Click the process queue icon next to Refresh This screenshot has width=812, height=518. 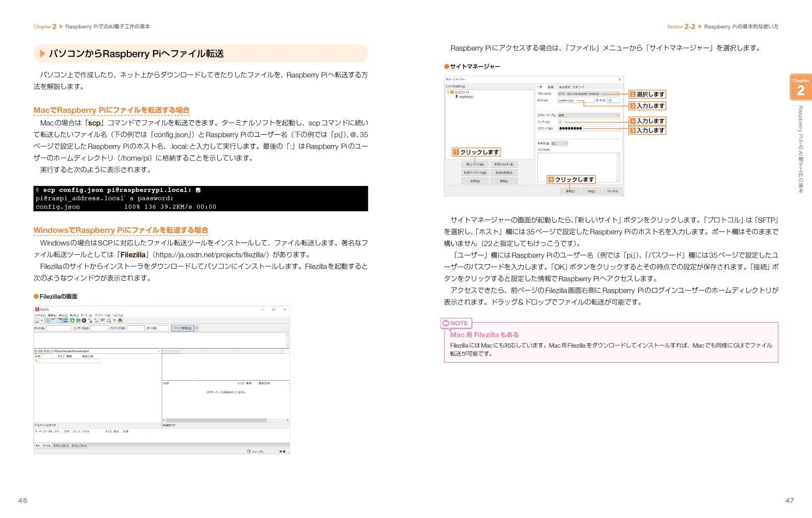pos(78,321)
